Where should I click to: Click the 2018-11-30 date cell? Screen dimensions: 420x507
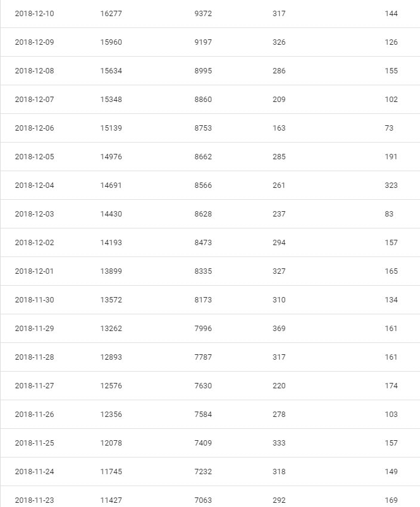point(34,300)
